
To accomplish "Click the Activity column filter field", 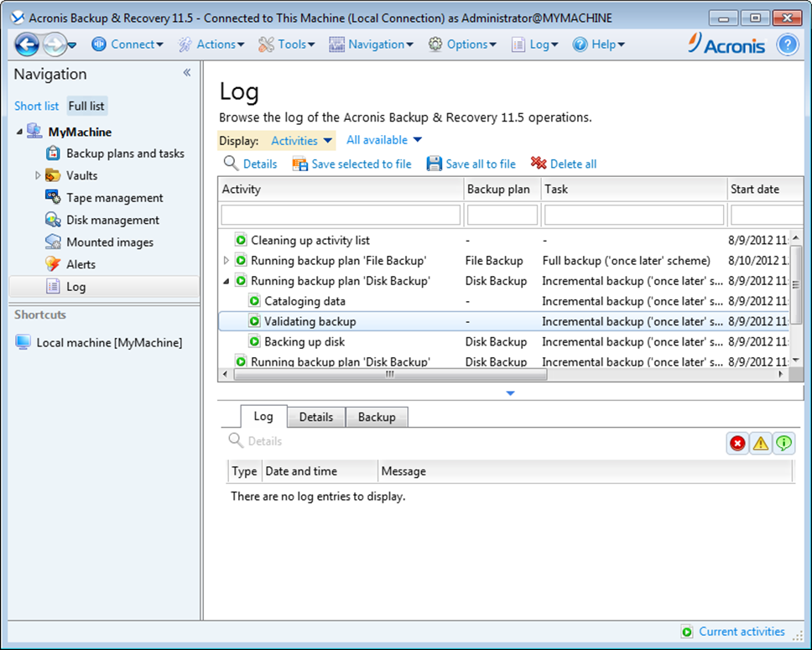I will 341,216.
